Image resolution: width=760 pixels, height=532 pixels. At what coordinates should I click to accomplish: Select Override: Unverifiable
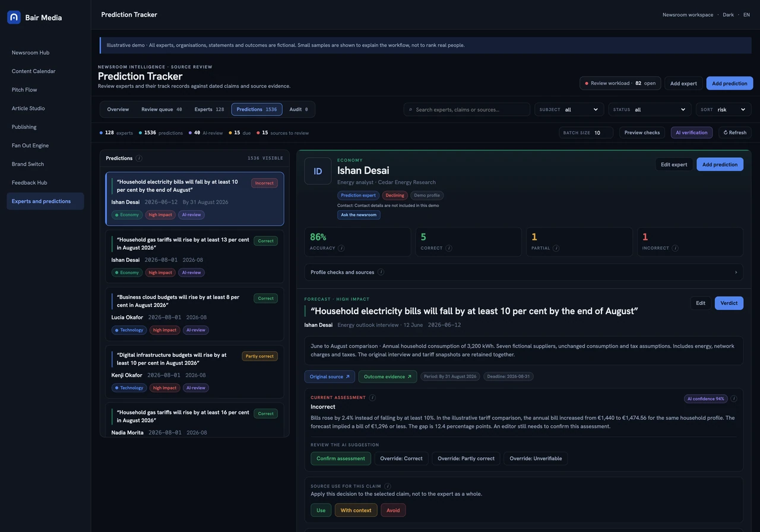pyautogui.click(x=536, y=458)
